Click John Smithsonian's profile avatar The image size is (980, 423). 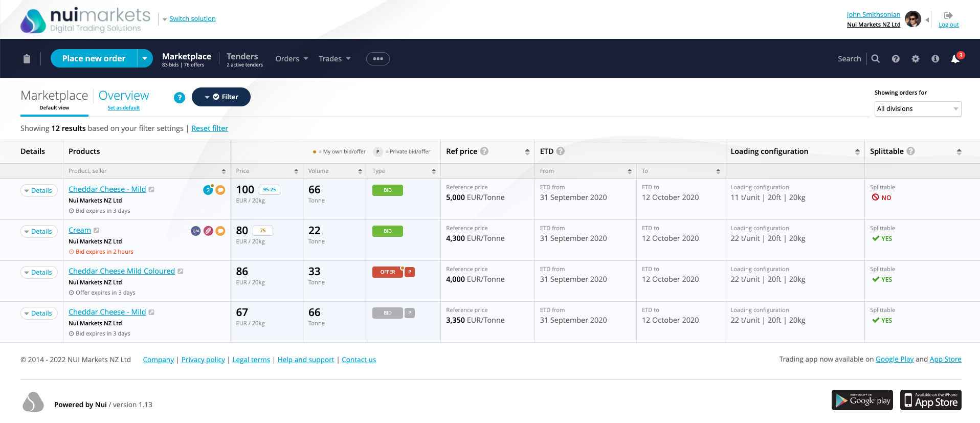[x=913, y=19]
